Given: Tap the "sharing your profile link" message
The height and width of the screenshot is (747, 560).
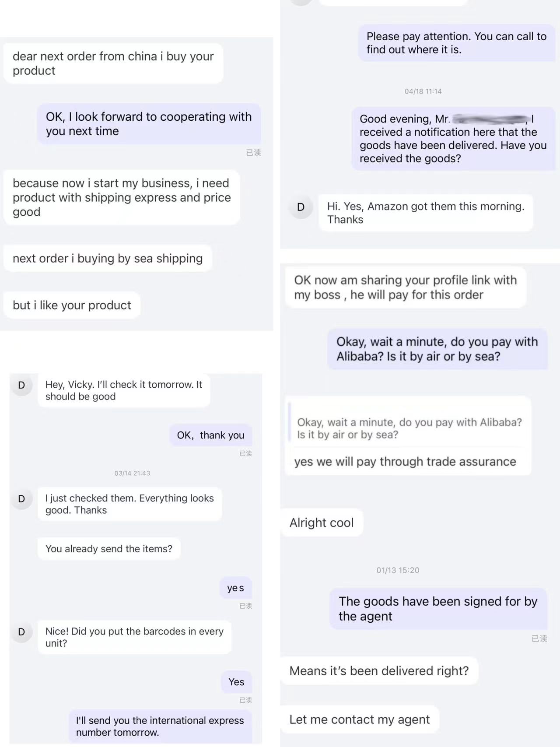Looking at the screenshot, I should tap(405, 287).
